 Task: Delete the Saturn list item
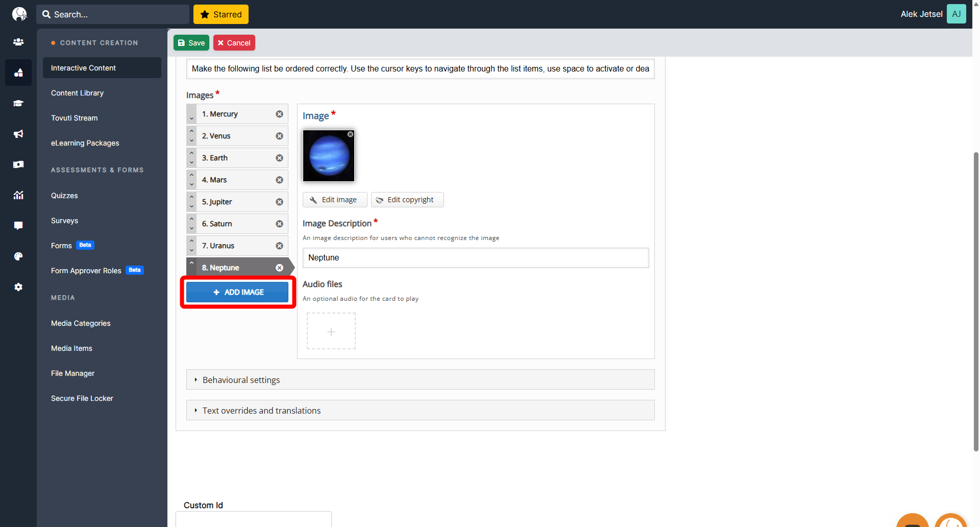(x=279, y=224)
